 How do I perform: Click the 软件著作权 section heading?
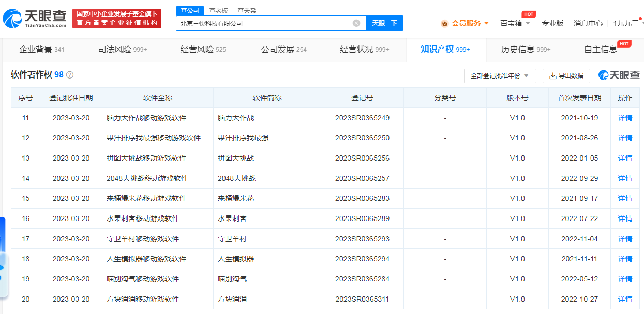(32, 75)
